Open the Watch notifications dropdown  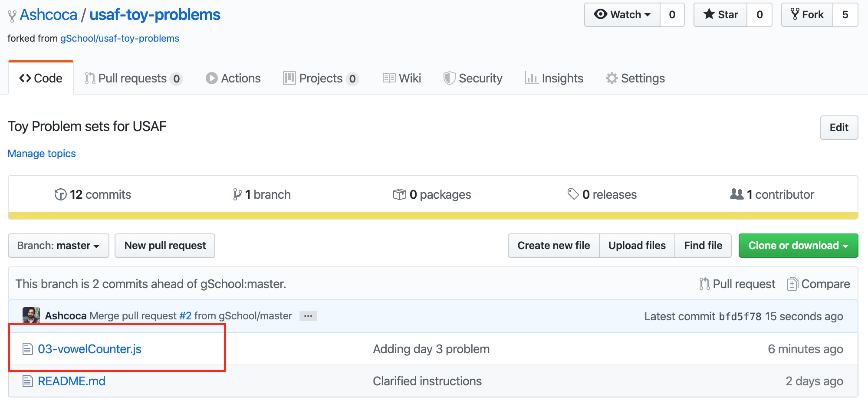point(622,15)
